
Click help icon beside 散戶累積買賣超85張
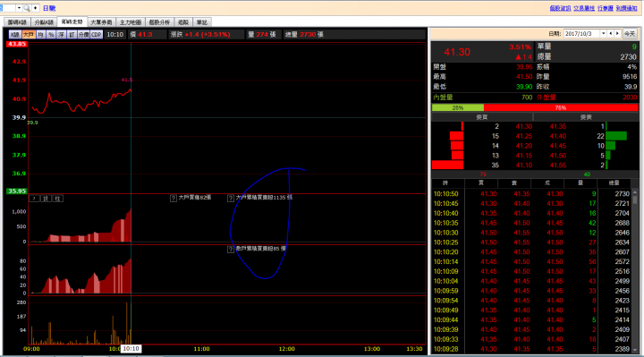click(x=231, y=250)
